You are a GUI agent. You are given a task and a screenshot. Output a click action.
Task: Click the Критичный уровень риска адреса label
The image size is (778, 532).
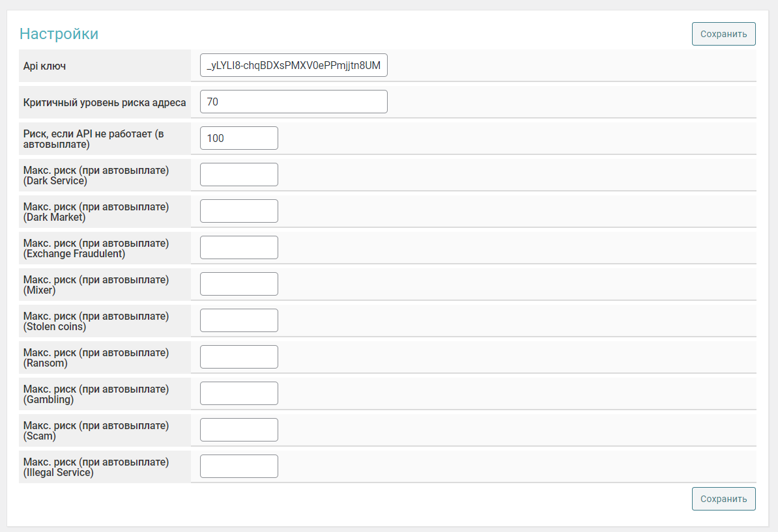(104, 102)
